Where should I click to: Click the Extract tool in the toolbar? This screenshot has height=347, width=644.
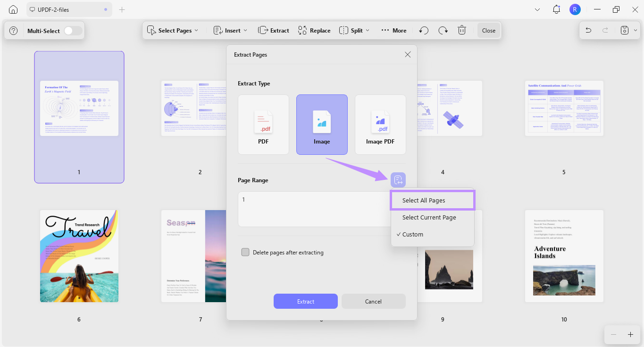(x=273, y=30)
